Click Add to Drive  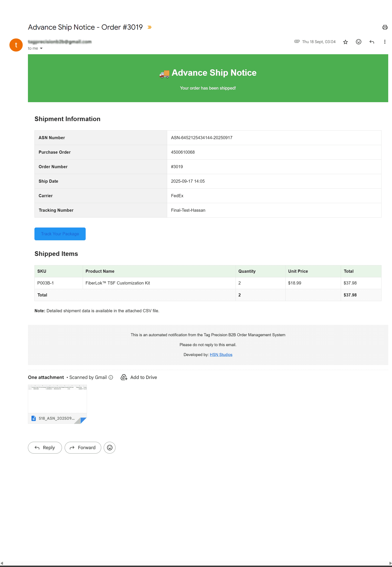tap(139, 377)
